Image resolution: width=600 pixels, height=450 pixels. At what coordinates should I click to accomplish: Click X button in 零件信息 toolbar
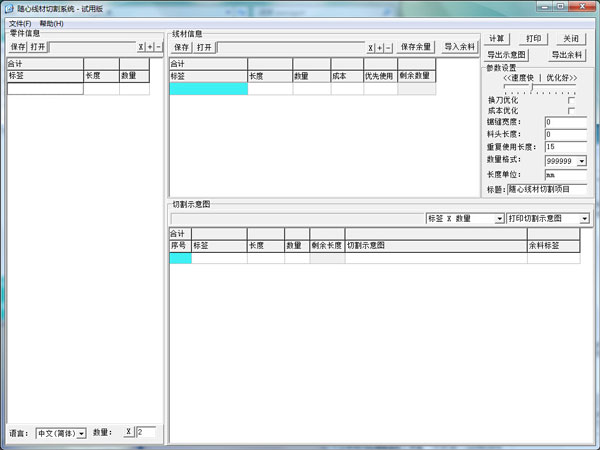(141, 47)
